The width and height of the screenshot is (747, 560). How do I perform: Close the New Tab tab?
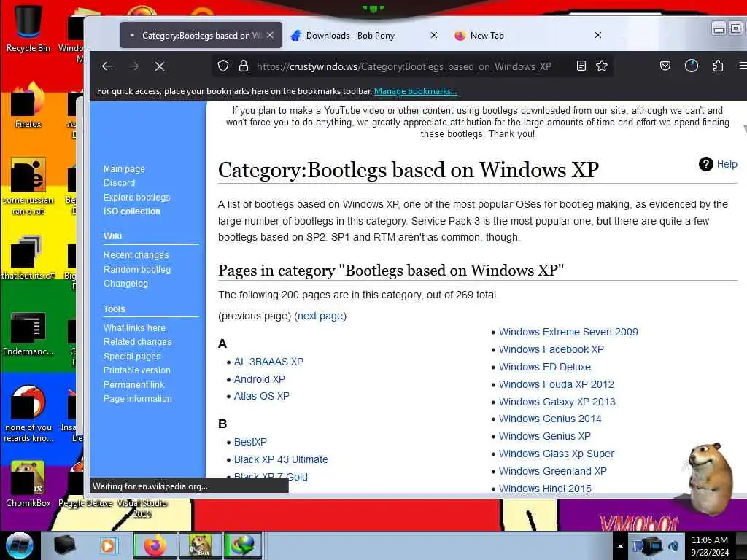pyautogui.click(x=598, y=35)
